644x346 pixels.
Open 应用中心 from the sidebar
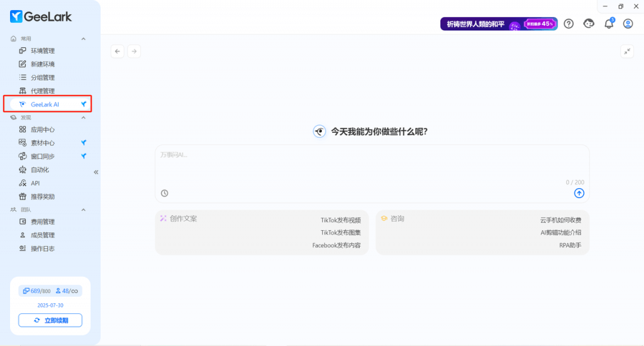point(43,130)
